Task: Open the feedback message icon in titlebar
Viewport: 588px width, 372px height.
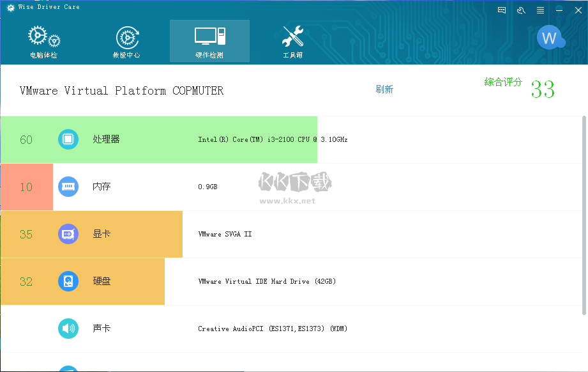Action: click(x=501, y=10)
